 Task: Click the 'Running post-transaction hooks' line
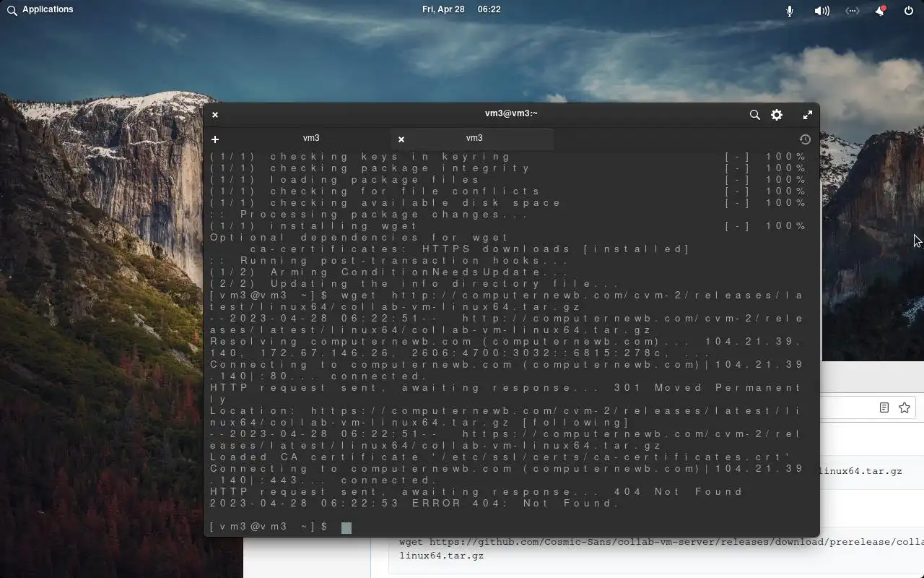coord(390,261)
